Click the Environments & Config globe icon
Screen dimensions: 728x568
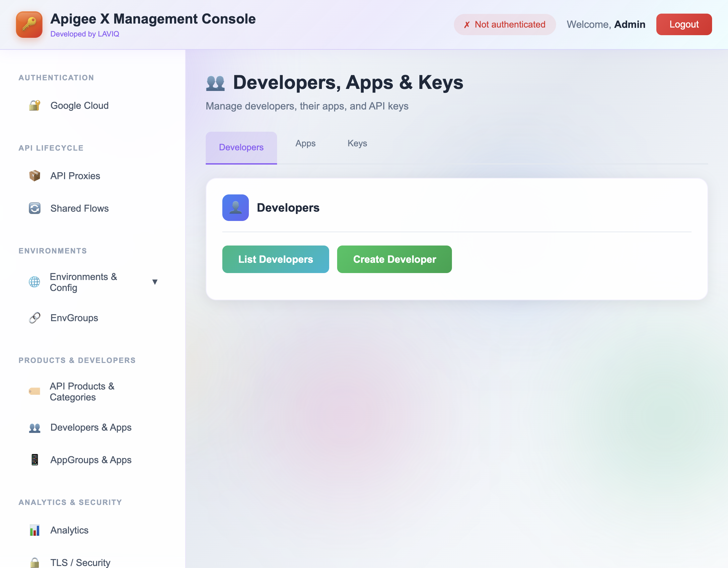coord(35,282)
